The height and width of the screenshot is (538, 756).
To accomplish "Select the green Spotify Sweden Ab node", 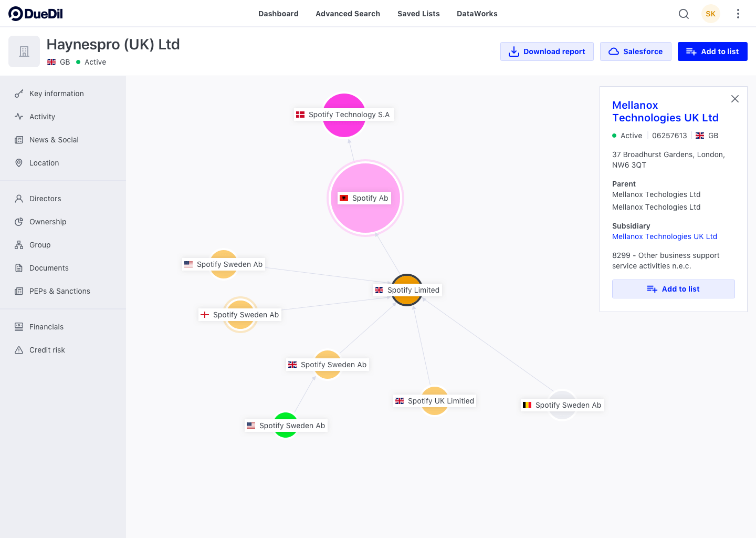I will pos(286,426).
